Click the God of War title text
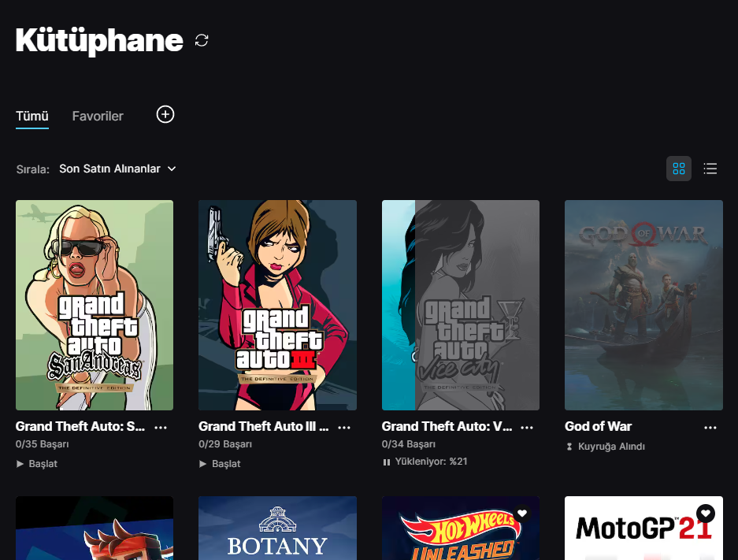Viewport: 738px width, 560px height. (598, 426)
